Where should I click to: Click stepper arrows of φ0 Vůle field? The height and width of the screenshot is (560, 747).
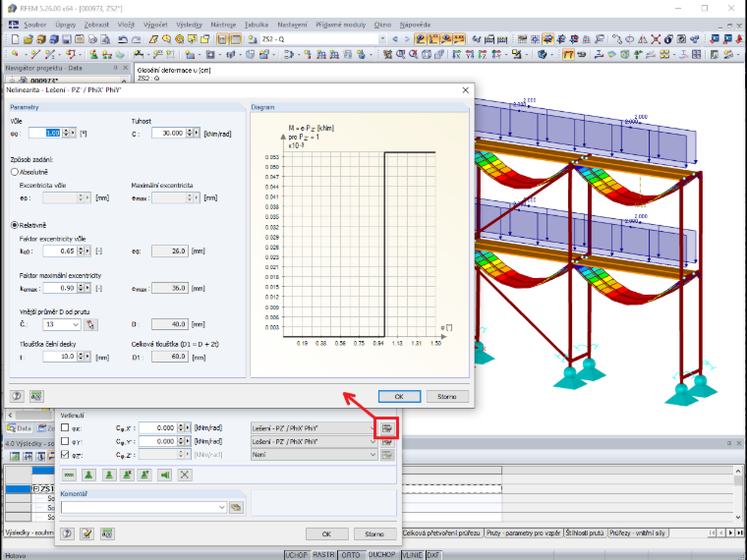(66, 133)
